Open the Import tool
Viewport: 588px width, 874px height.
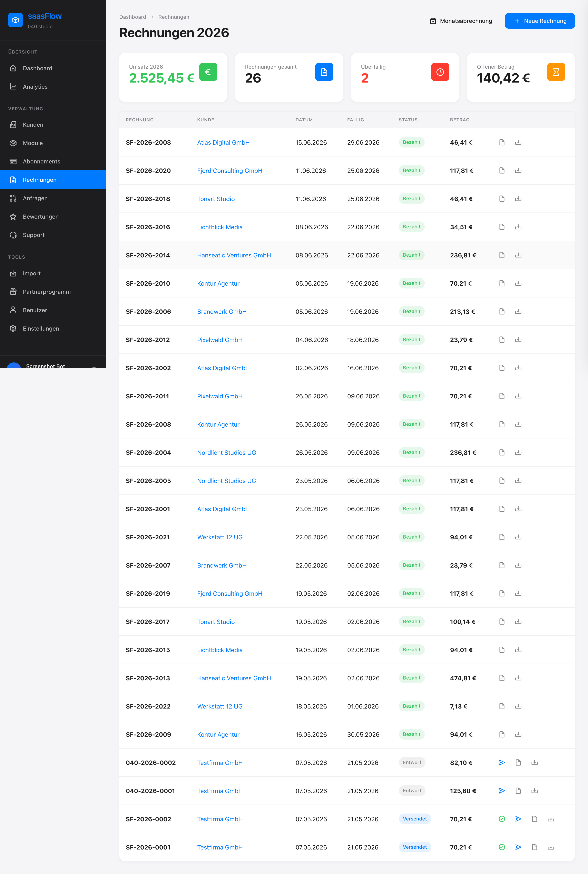[53, 273]
